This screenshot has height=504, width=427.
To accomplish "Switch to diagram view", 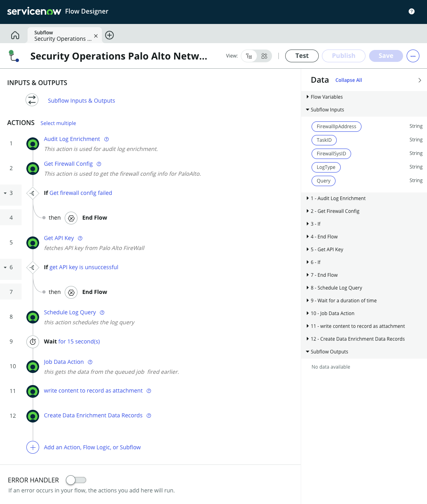I will 264,56.
